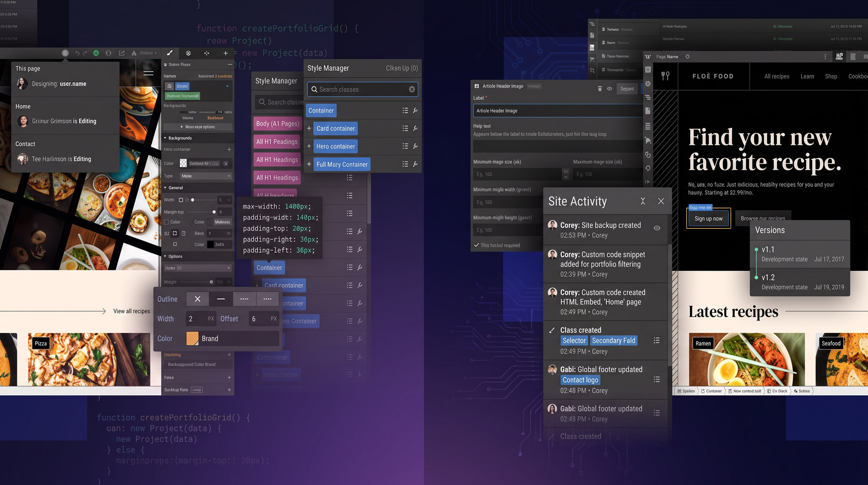
Task: Click the Clean Up (0) button
Action: point(402,68)
